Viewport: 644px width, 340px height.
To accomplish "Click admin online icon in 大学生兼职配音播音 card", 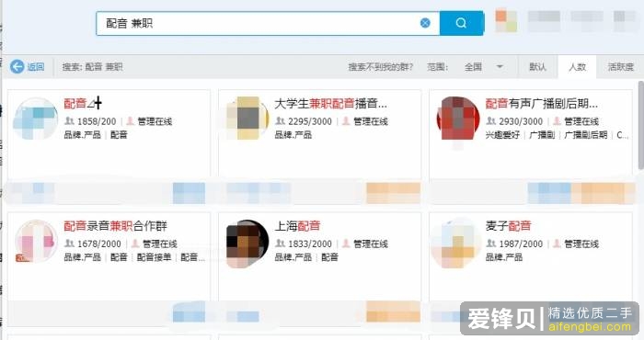I will point(346,120).
